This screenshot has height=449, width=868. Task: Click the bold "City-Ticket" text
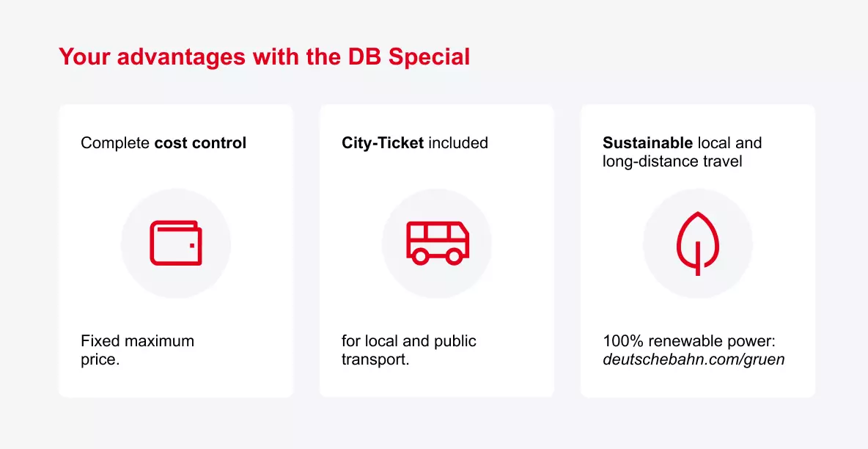pos(383,143)
